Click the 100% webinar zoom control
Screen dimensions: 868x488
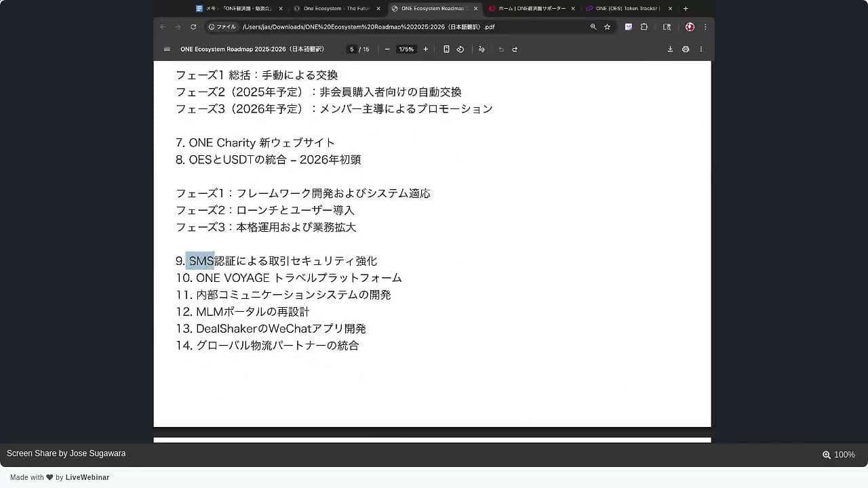pyautogui.click(x=839, y=455)
